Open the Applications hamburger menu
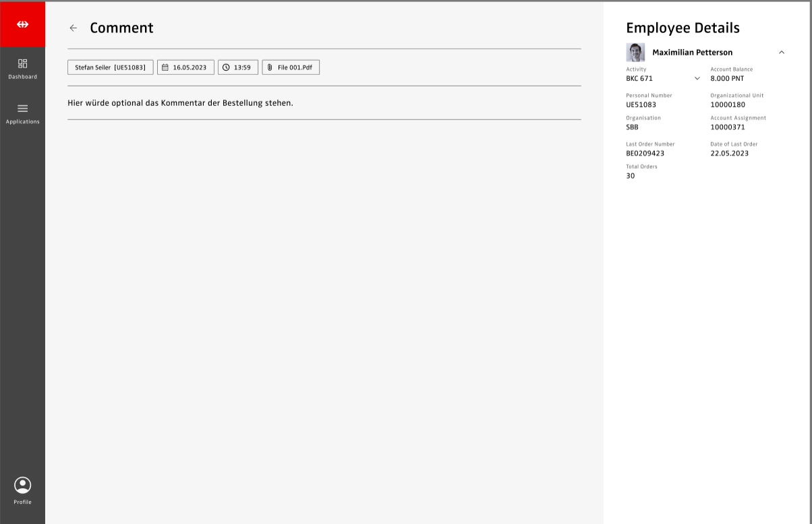Screen dimensions: 812x524 point(22,109)
